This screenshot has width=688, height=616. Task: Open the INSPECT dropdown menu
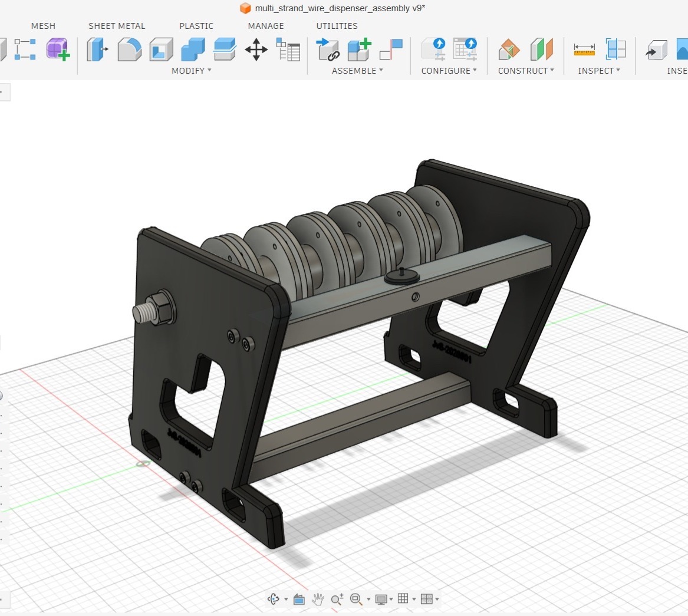599,71
